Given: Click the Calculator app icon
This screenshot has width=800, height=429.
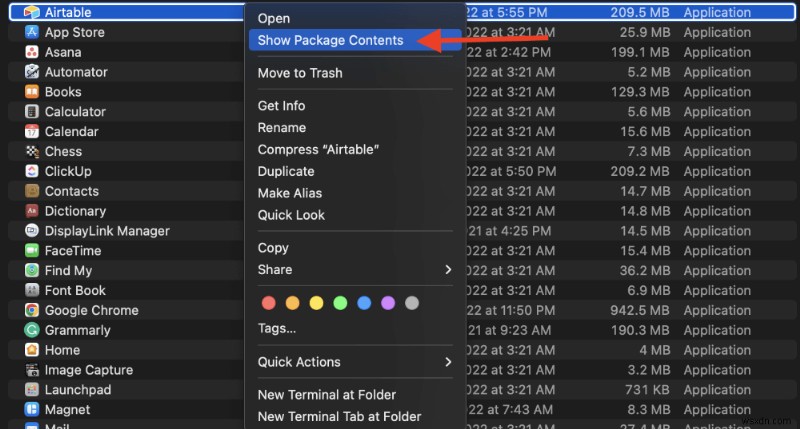Looking at the screenshot, I should point(32,112).
